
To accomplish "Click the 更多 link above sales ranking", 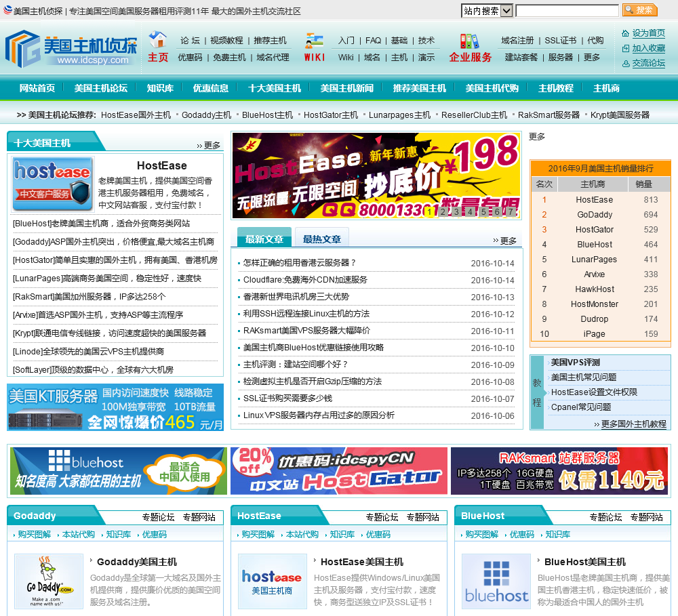I will tap(536, 137).
